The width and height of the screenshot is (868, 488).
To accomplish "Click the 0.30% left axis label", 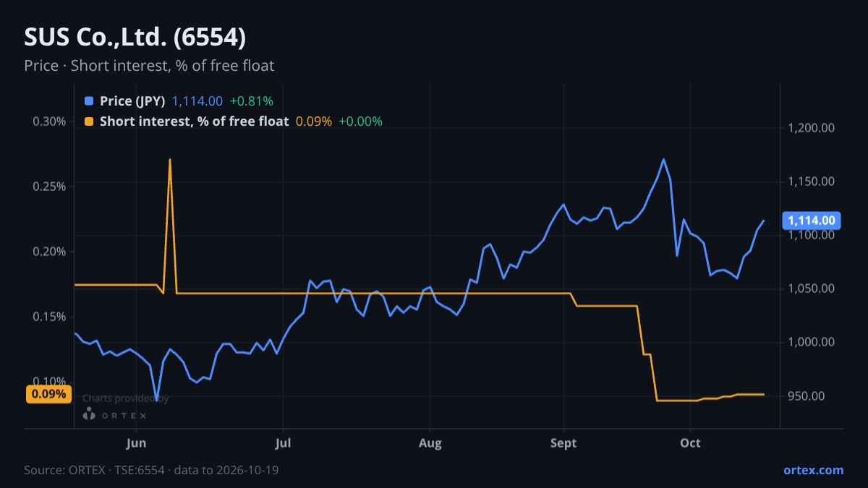I will tap(49, 121).
